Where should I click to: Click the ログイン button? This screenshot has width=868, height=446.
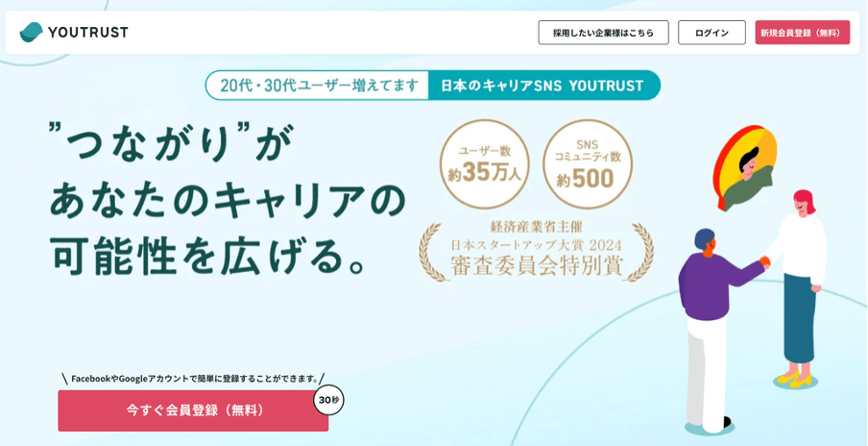pyautogui.click(x=711, y=33)
